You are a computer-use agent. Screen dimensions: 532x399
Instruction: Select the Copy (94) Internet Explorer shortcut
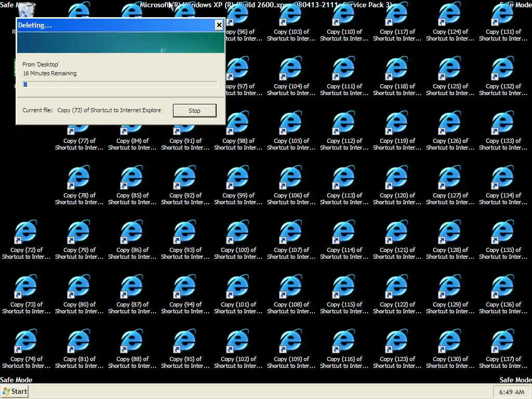(185, 295)
